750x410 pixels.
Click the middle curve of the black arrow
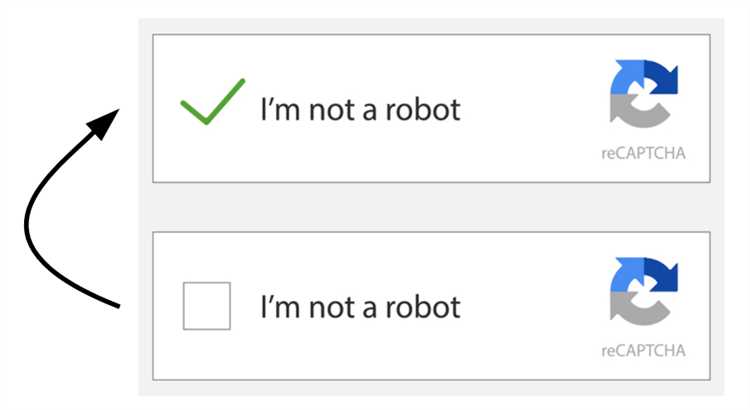coord(28,222)
